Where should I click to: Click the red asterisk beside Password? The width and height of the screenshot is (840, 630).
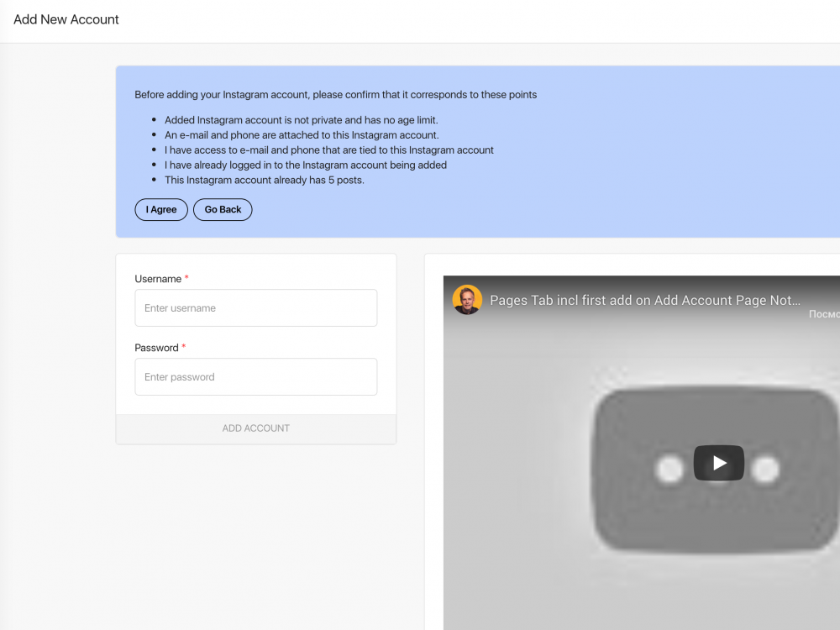pos(184,347)
